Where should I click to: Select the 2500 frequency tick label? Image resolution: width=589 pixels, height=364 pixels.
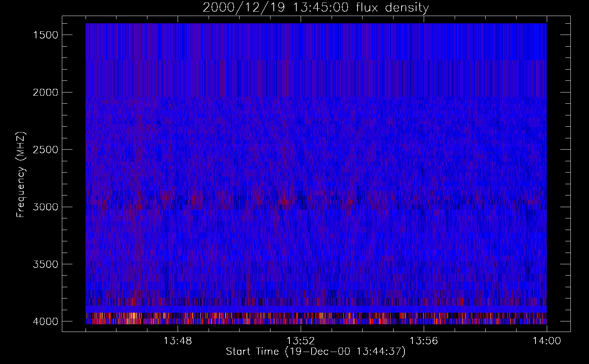[46, 150]
